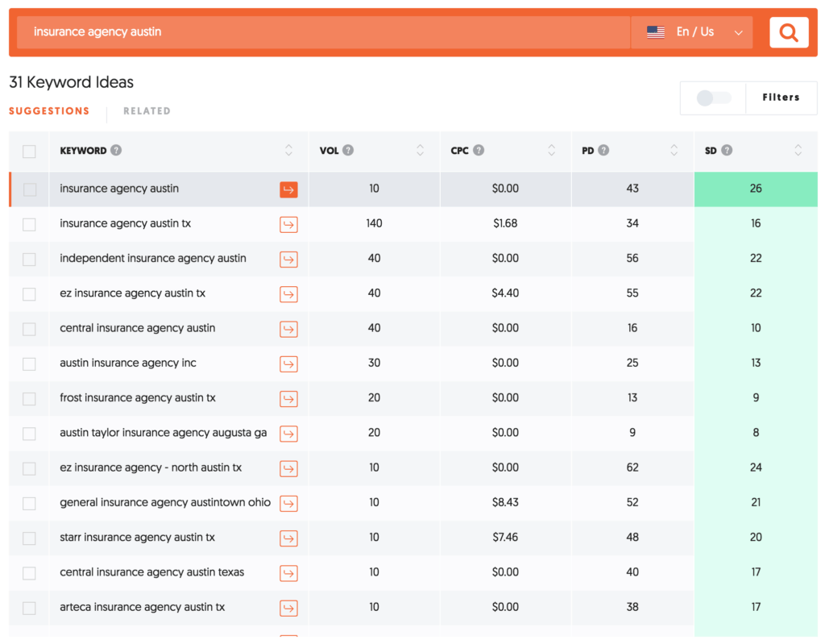This screenshot has width=825, height=644.
Task: Select checkbox for independent insurance agency austin
Action: click(x=30, y=260)
